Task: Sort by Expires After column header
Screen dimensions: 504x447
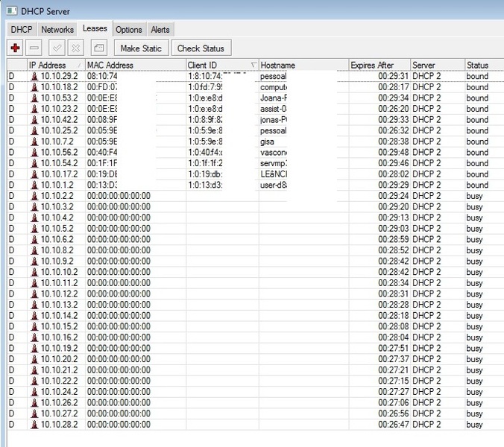Action: (379, 66)
